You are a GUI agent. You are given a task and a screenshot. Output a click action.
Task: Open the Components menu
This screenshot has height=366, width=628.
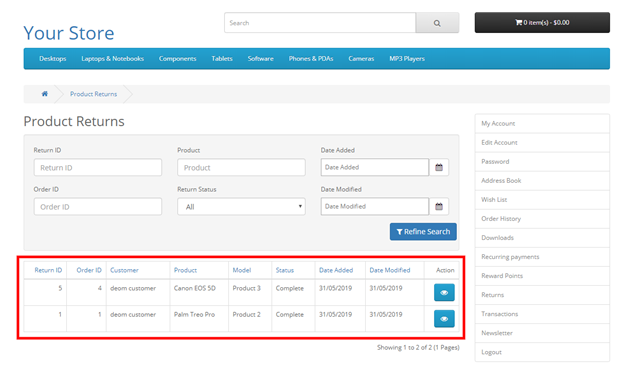pyautogui.click(x=177, y=58)
